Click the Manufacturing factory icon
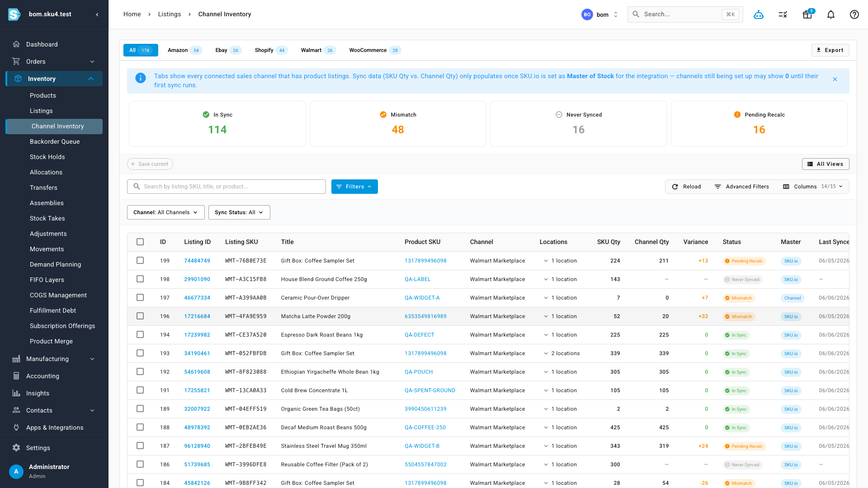Screen dimensions: 868x488 point(16,359)
